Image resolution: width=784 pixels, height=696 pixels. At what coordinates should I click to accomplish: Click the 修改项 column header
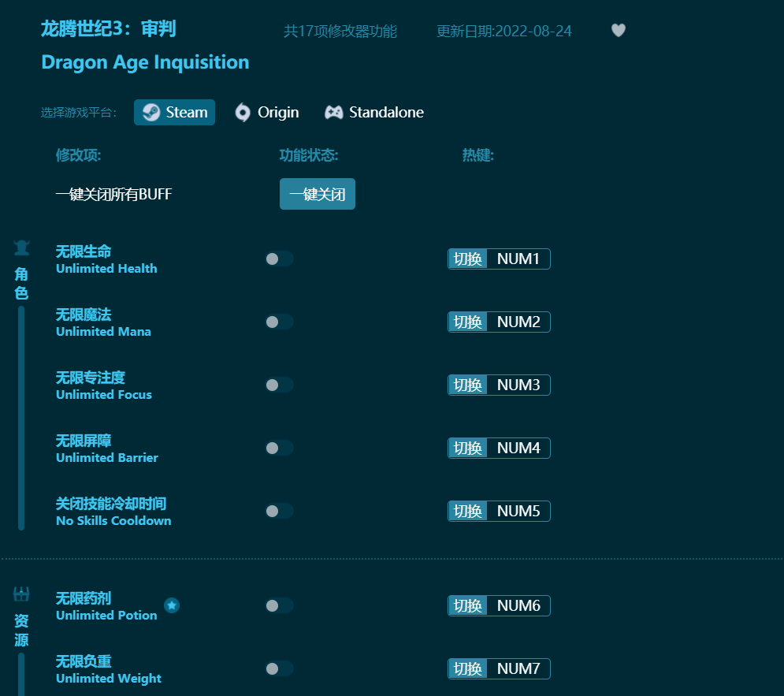(79, 155)
